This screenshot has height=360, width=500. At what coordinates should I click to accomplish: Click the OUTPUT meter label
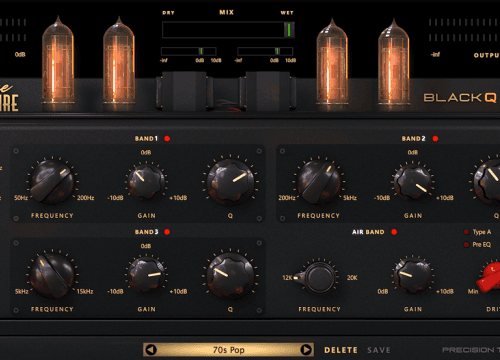pos(487,55)
